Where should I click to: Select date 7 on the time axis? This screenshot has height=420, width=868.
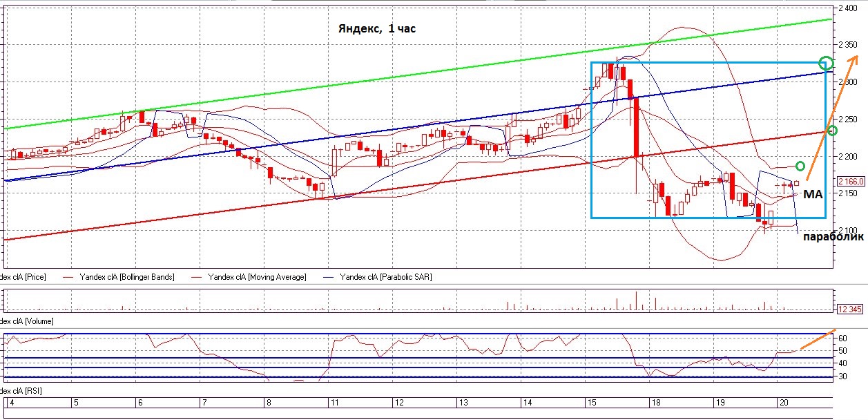point(204,403)
